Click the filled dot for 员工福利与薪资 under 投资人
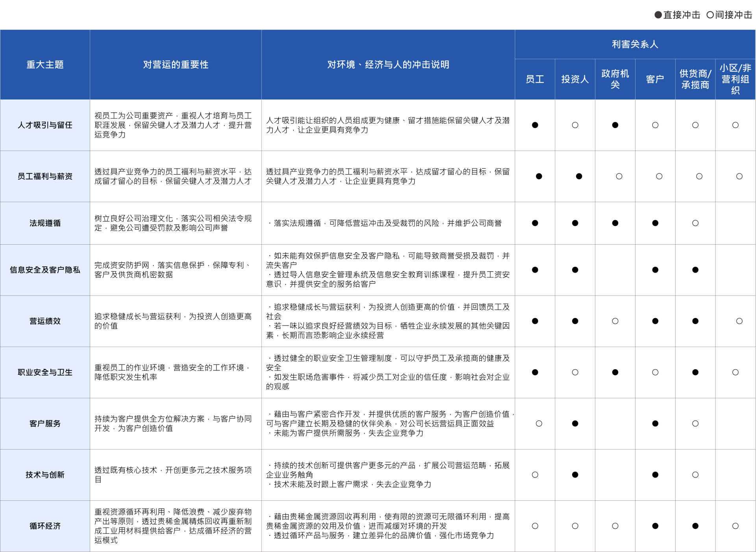This screenshot has width=756, height=552. click(579, 176)
